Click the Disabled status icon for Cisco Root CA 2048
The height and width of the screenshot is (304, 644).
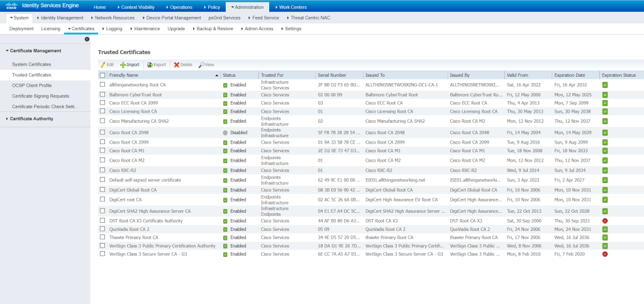click(x=225, y=133)
